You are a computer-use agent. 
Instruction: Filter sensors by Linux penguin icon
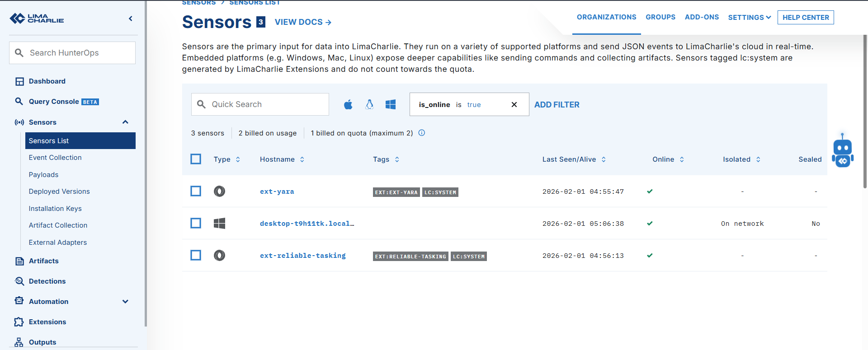[369, 104]
